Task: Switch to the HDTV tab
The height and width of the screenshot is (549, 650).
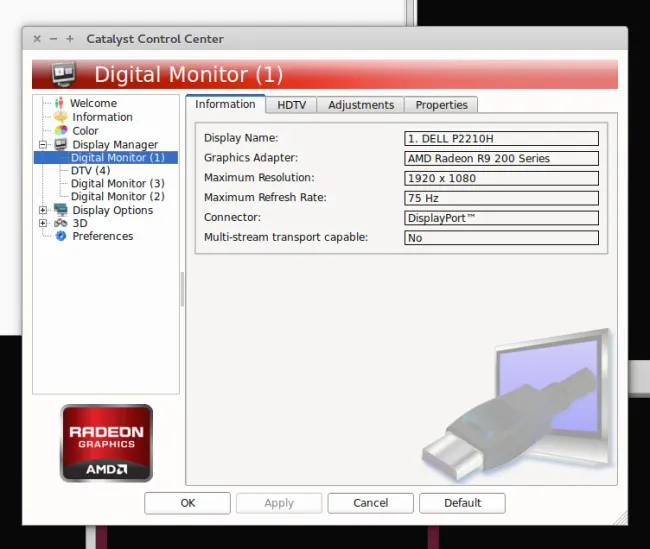Action: tap(291, 105)
